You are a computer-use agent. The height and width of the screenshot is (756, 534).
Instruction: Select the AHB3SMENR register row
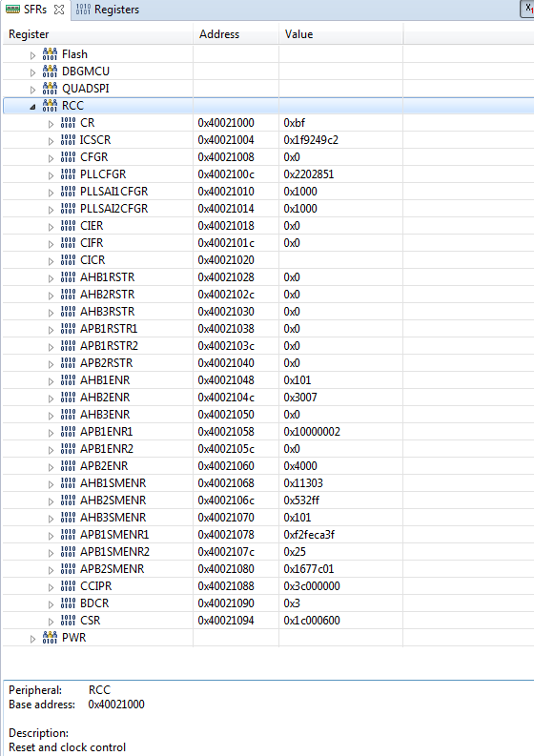(x=268, y=518)
